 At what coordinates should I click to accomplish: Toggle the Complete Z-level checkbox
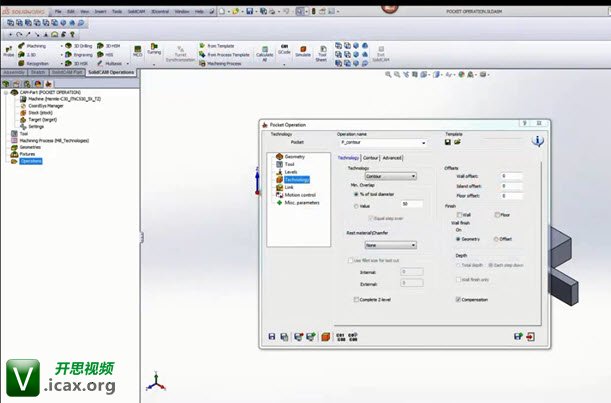pyautogui.click(x=356, y=299)
